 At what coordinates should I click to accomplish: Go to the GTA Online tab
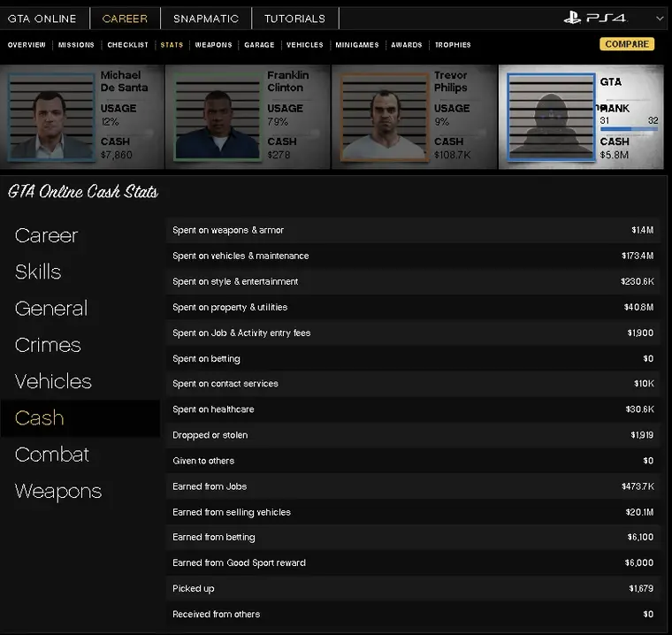(x=42, y=19)
